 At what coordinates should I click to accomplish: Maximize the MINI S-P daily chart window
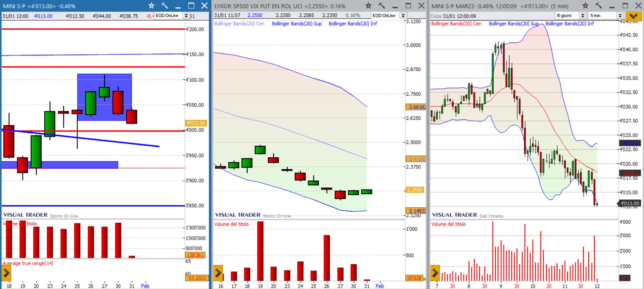point(191,6)
